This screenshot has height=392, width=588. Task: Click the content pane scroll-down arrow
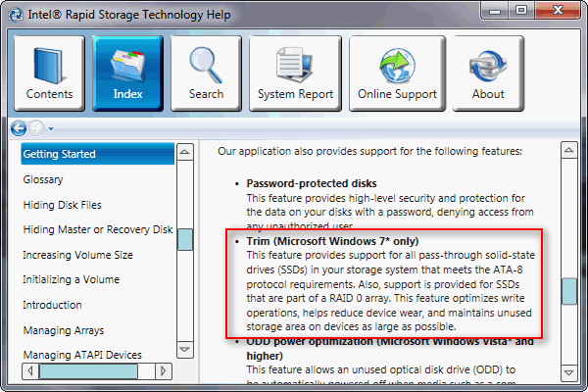(x=568, y=372)
